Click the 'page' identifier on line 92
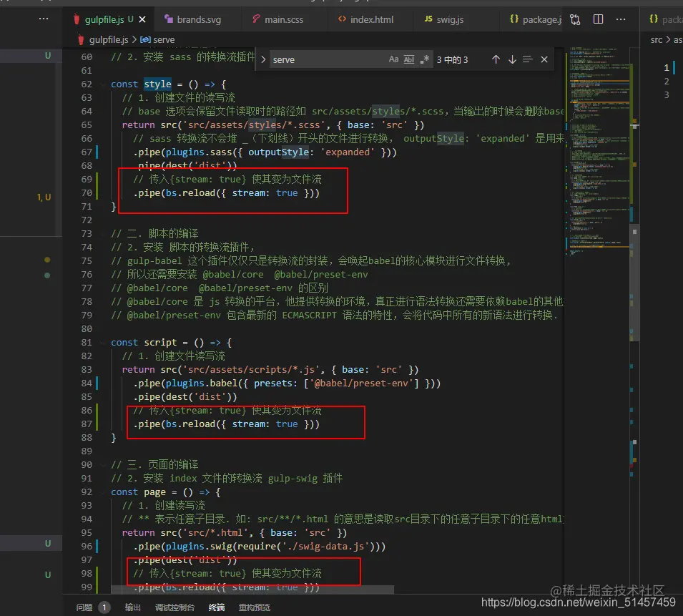The image size is (683, 616). tap(154, 492)
